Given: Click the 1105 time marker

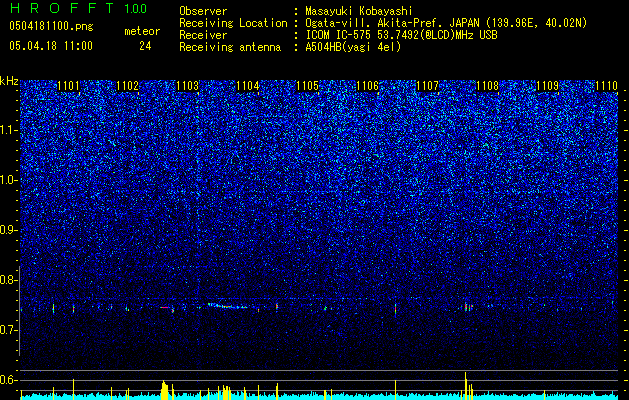Looking at the screenshot, I should [307, 86].
